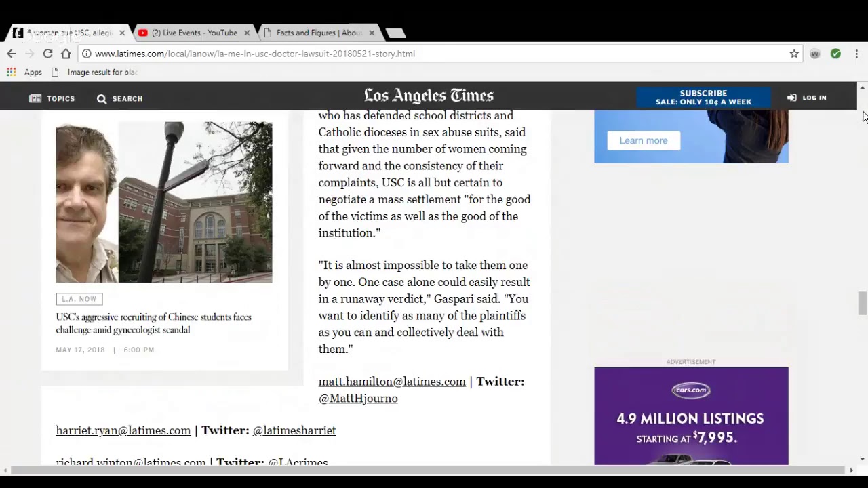This screenshot has width=868, height=488.
Task: Open the site Search
Action: 119,98
